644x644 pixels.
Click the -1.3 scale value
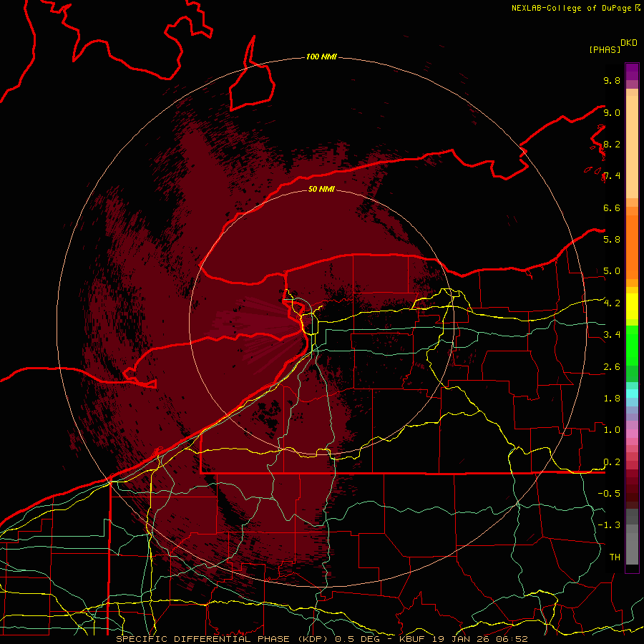(x=609, y=525)
